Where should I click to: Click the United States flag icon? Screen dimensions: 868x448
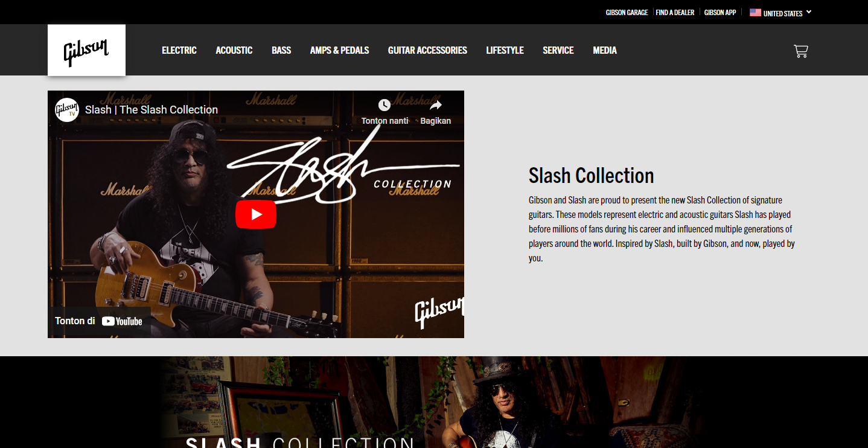pos(755,12)
